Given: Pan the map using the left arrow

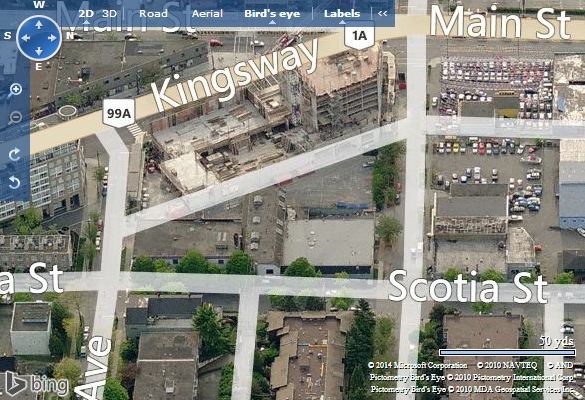Looking at the screenshot, I should coord(25,38).
